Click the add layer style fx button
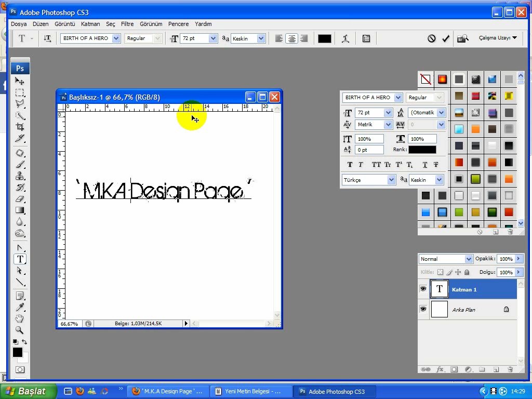The image size is (532, 399). 440,369
